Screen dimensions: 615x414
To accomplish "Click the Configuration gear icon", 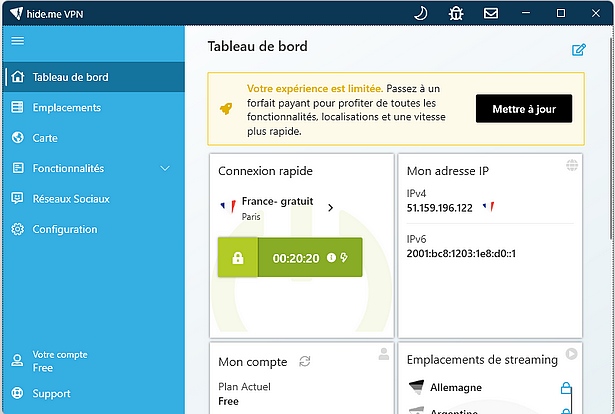I will pyautogui.click(x=17, y=229).
